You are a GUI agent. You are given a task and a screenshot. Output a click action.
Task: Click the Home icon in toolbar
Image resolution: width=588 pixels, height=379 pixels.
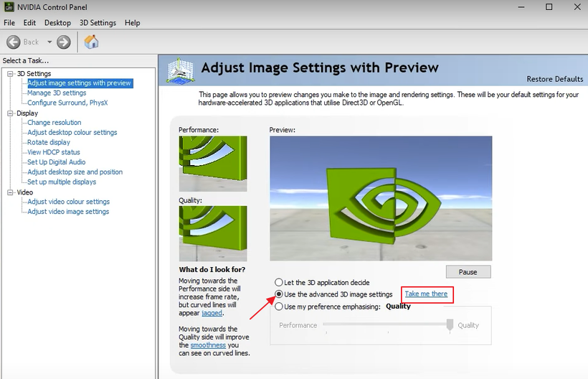point(91,42)
